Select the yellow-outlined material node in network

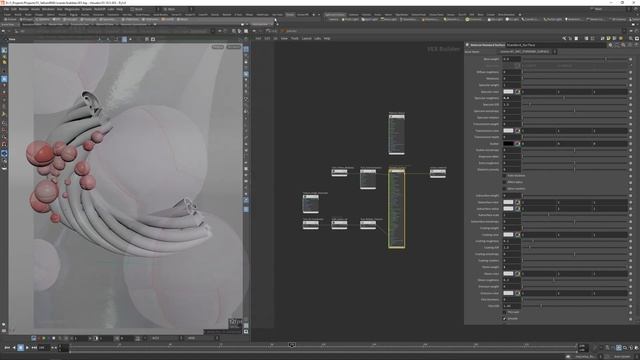click(396, 208)
